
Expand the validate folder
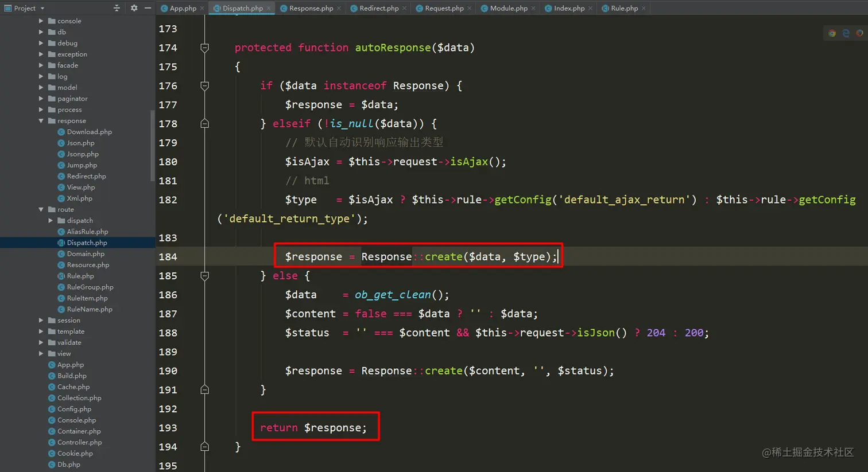click(41, 343)
